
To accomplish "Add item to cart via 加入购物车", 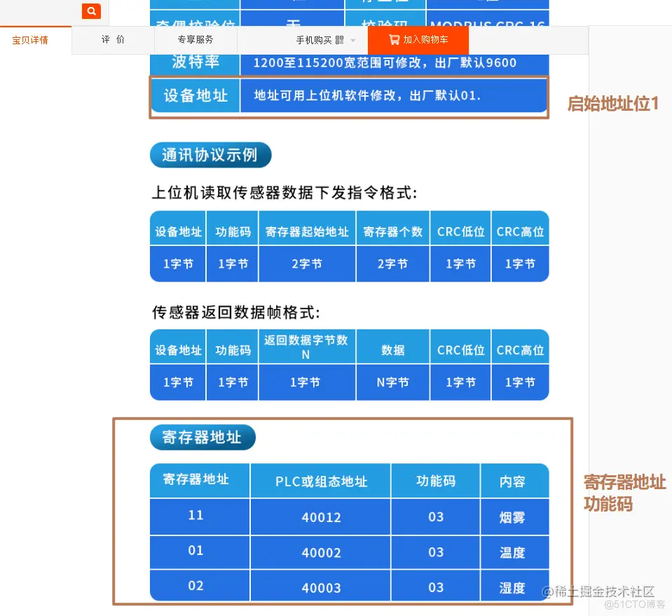I will pyautogui.click(x=418, y=40).
